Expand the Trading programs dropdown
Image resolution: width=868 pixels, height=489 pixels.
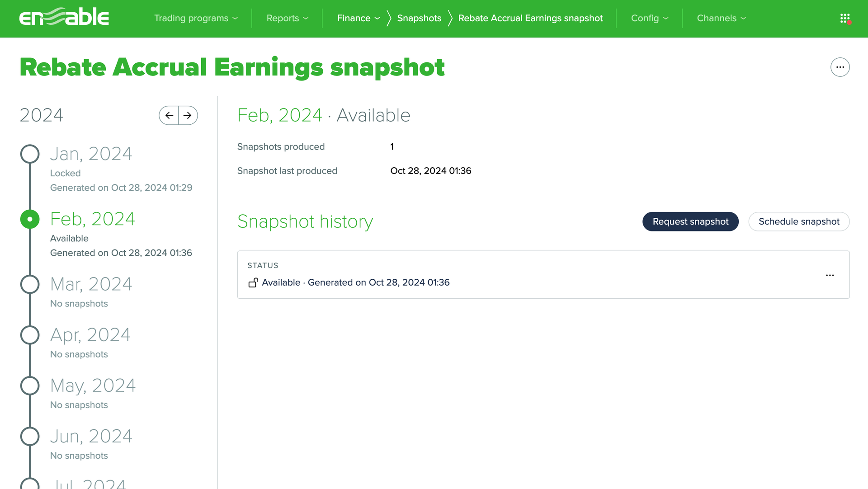click(196, 18)
